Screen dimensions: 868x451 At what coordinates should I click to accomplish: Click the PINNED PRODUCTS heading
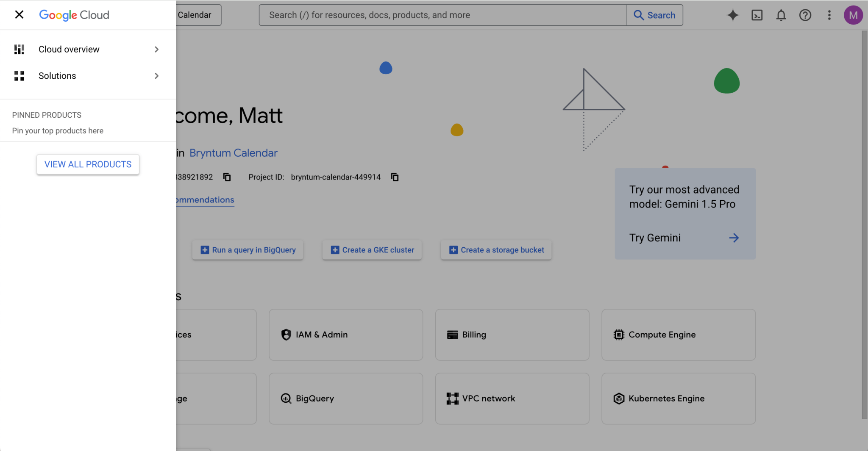(x=47, y=115)
